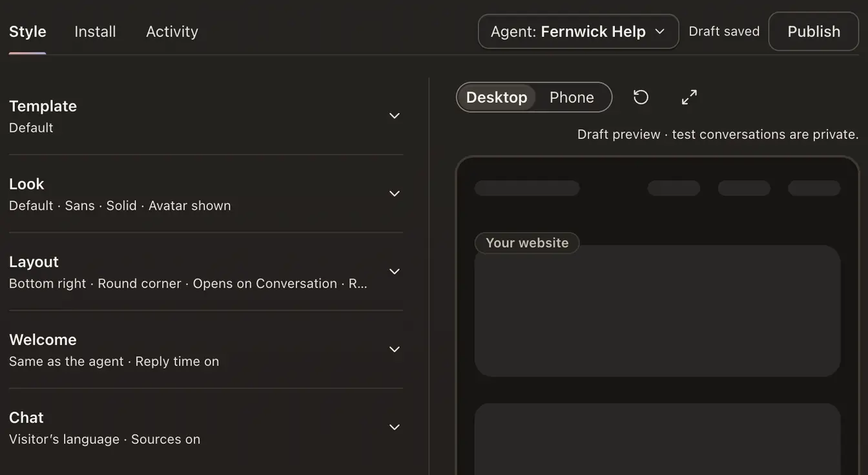Expand the Chat section chevron

[x=395, y=427]
